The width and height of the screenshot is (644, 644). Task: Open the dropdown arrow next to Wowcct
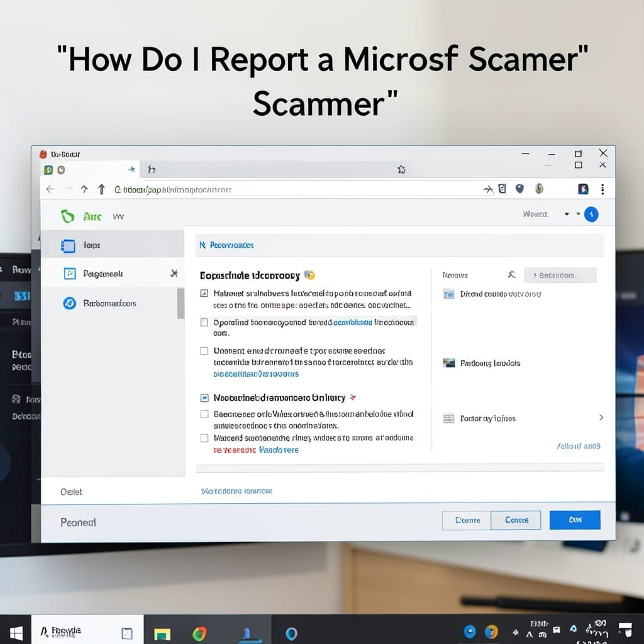(x=567, y=214)
